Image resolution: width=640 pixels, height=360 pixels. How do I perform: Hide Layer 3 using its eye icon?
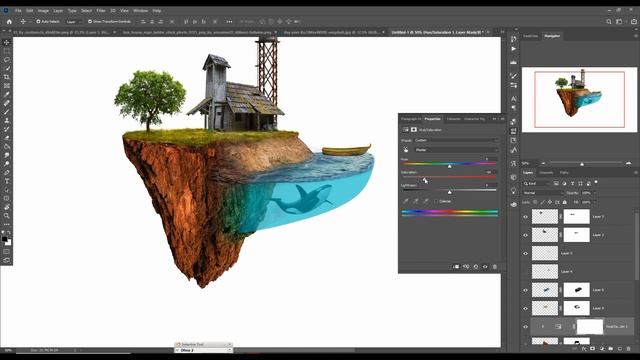pyautogui.click(x=526, y=253)
